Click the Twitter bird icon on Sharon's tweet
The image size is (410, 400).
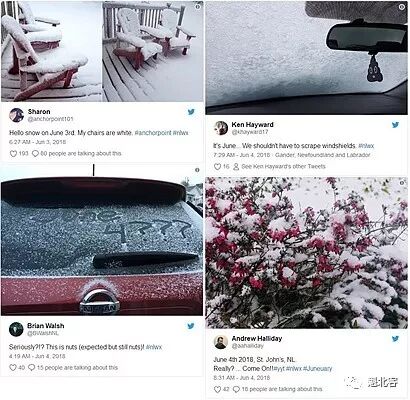[191, 112]
